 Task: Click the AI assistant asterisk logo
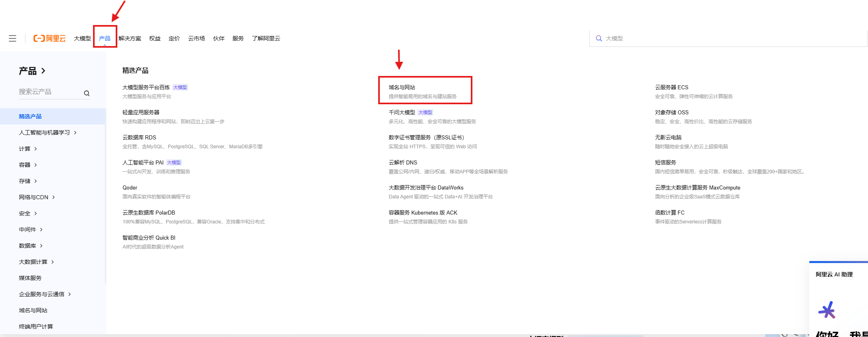click(x=827, y=310)
